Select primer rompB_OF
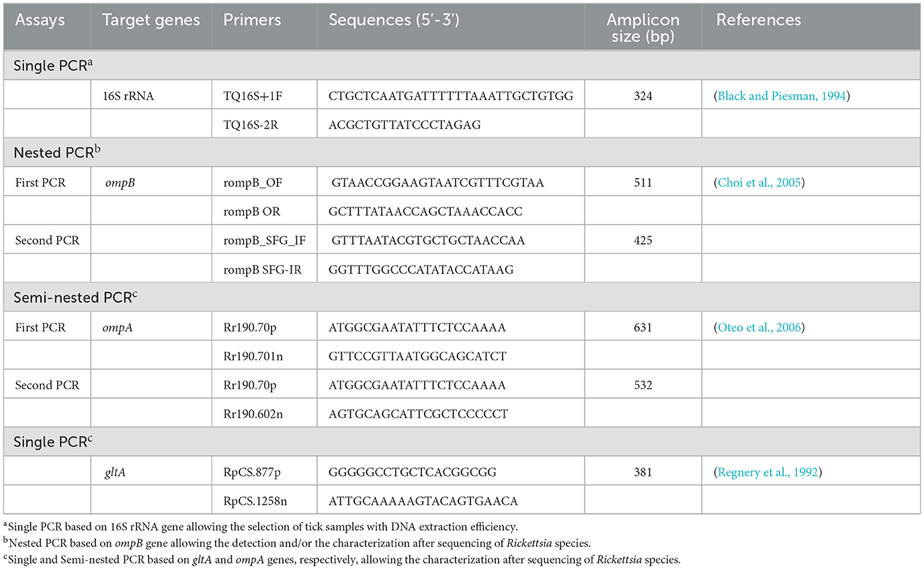This screenshot has width=924, height=569. pos(252,182)
